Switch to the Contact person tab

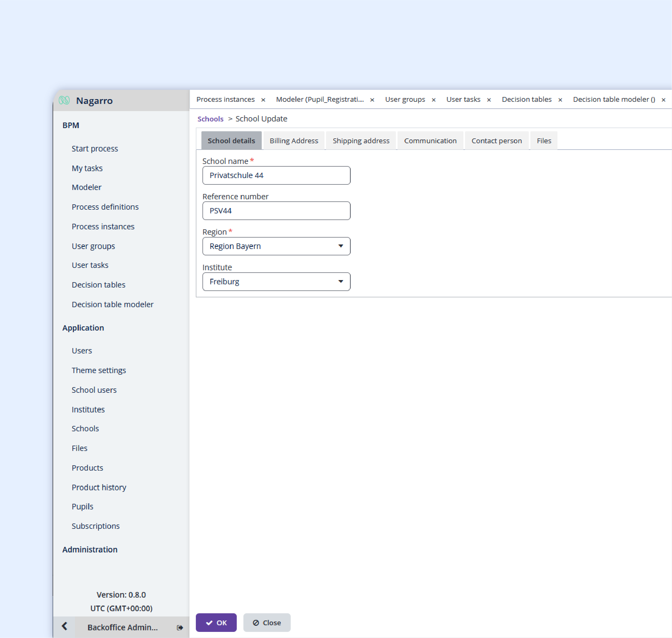(x=497, y=140)
